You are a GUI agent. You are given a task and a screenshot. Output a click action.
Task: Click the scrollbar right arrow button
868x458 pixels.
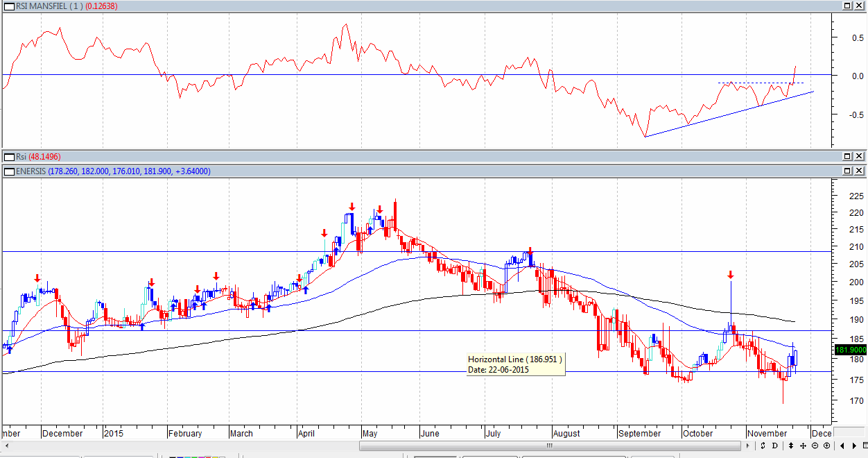tap(747, 446)
